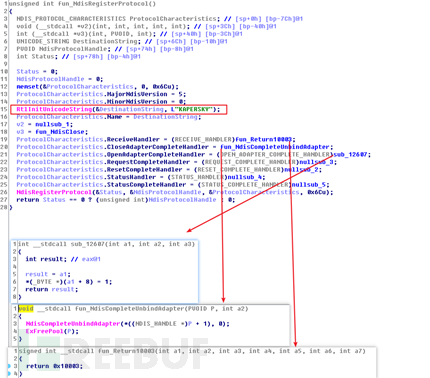Click the NdisRegisterProtocol call on line 26
The height and width of the screenshot is (378, 430).
coord(54,192)
